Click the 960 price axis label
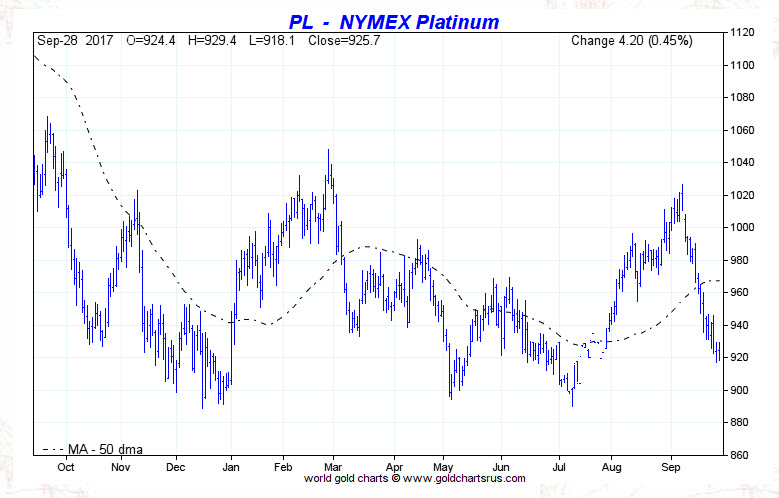This screenshot has height=498, width=779. point(739,293)
